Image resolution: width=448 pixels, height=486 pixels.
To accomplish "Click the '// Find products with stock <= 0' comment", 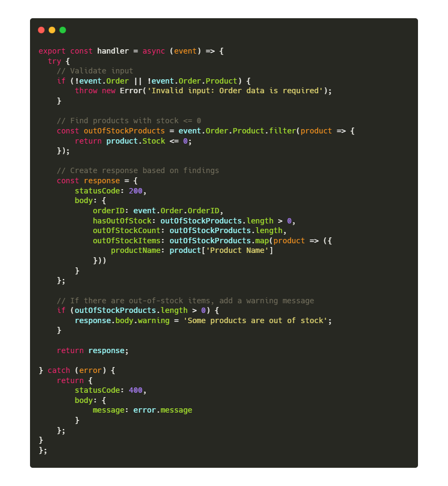I will click(x=129, y=121).
